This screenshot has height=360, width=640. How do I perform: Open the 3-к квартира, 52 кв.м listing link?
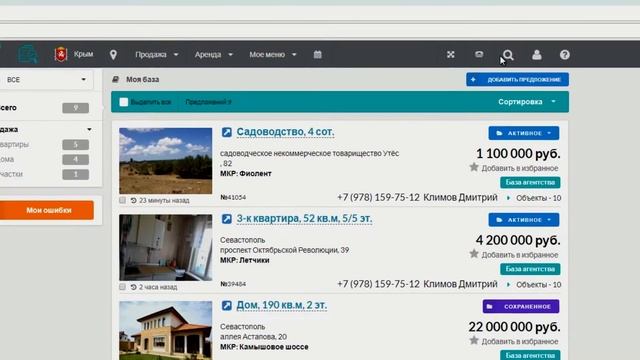[x=304, y=219]
